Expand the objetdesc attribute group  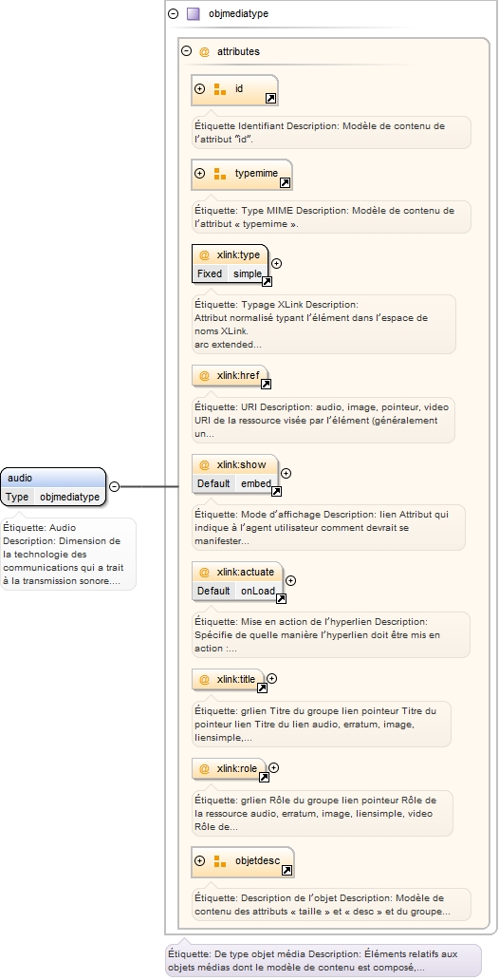tap(200, 860)
